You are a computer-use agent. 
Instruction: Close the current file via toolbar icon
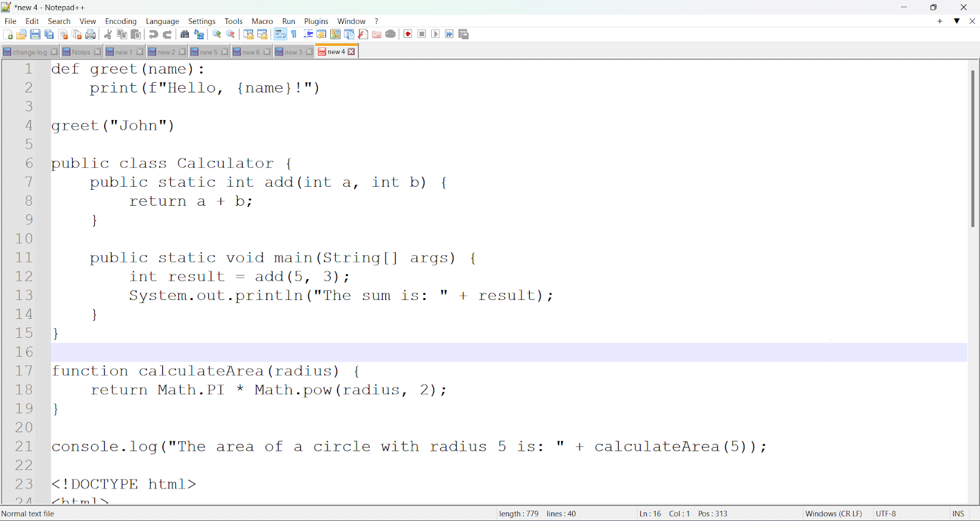(63, 34)
